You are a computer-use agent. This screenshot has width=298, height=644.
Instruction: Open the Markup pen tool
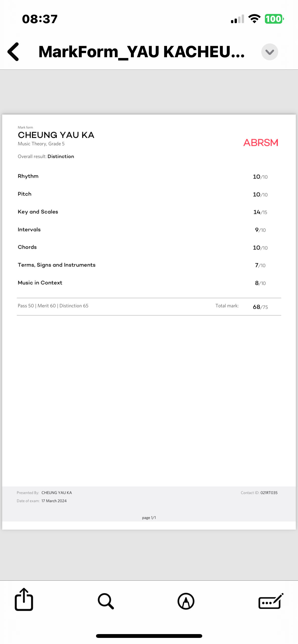click(186, 601)
